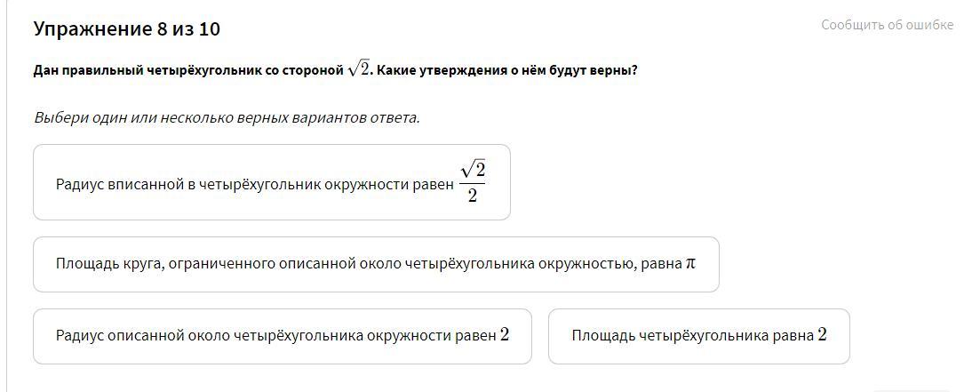Screen dimensions: 980x392
Task: Choose the option "Площадь четырёхугольника равна 2"
Action: pyautogui.click(x=698, y=336)
